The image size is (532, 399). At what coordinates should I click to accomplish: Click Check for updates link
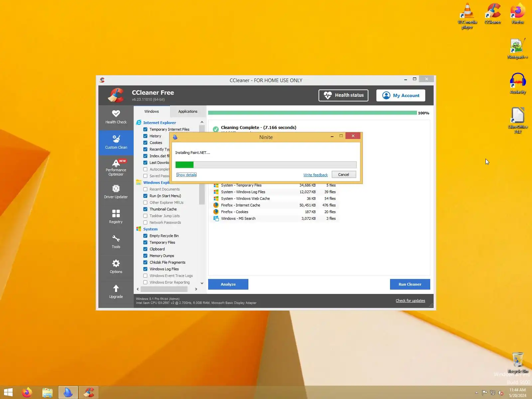pyautogui.click(x=410, y=301)
